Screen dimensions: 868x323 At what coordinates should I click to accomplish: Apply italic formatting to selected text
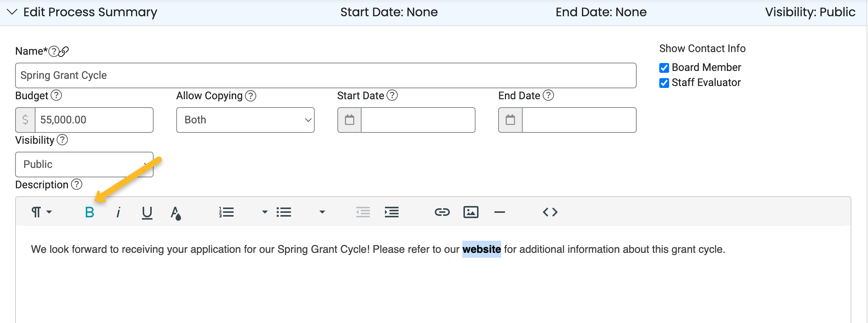coord(119,212)
